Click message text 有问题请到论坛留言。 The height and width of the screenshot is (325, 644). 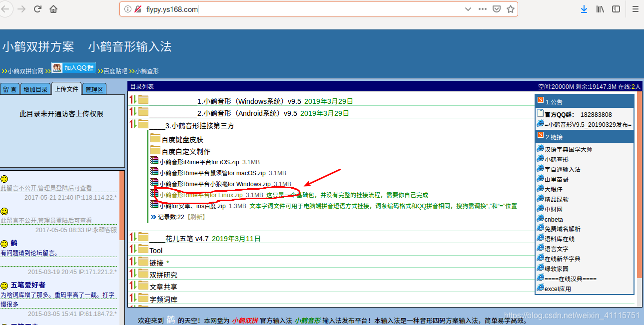29,253
